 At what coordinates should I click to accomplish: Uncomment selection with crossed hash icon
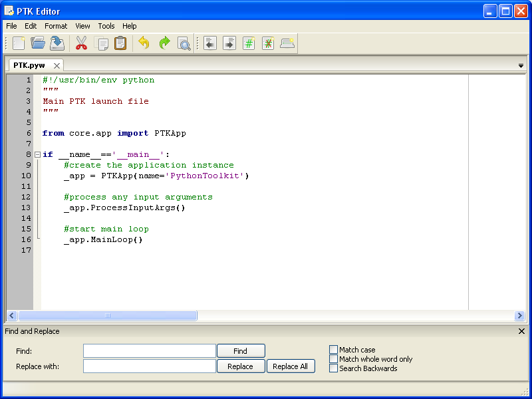268,43
